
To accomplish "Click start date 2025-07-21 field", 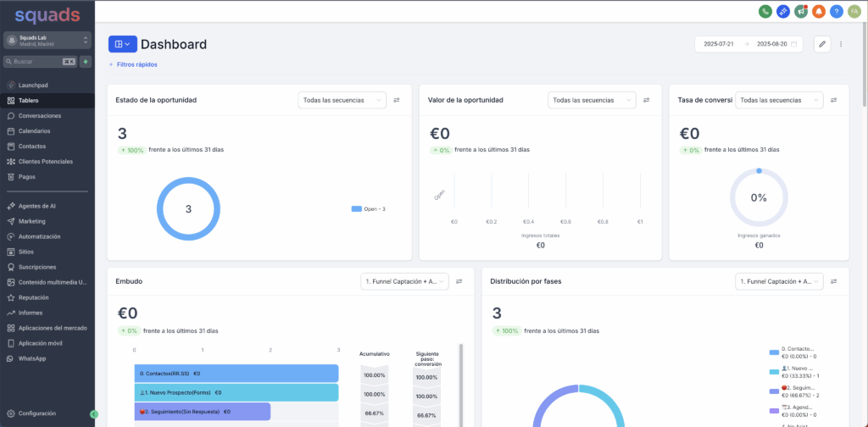I will tap(719, 44).
